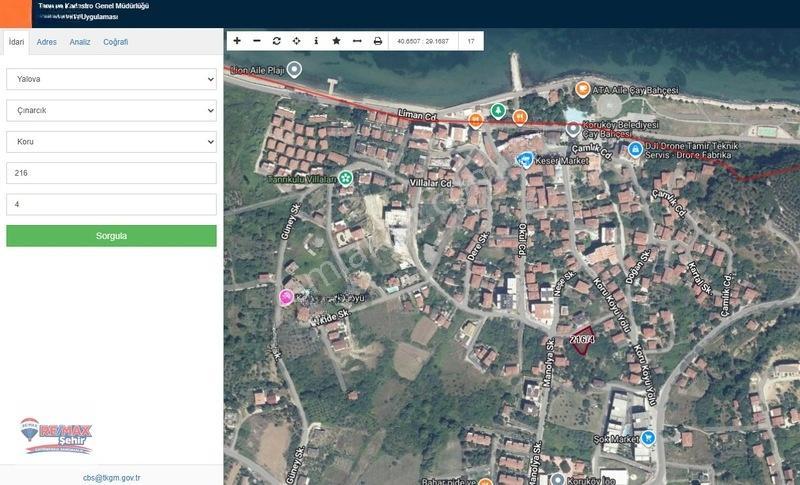Click the green park marker on Liman Cd.
This screenshot has height=485, width=800.
(498, 111)
